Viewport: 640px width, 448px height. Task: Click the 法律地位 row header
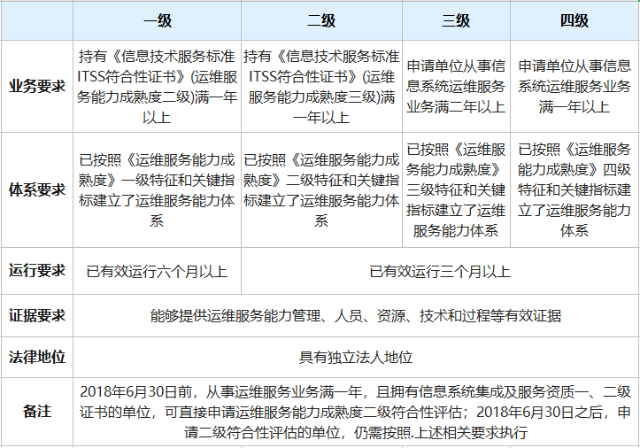[37, 356]
